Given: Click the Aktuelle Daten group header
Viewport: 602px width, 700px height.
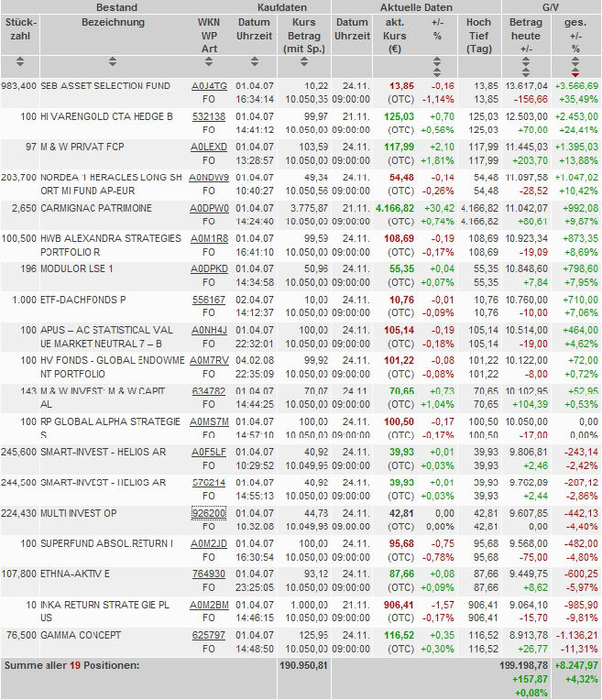Looking at the screenshot, I should 416,7.
